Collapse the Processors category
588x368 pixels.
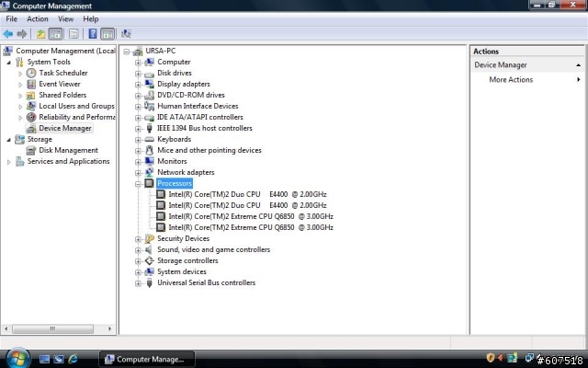point(138,184)
